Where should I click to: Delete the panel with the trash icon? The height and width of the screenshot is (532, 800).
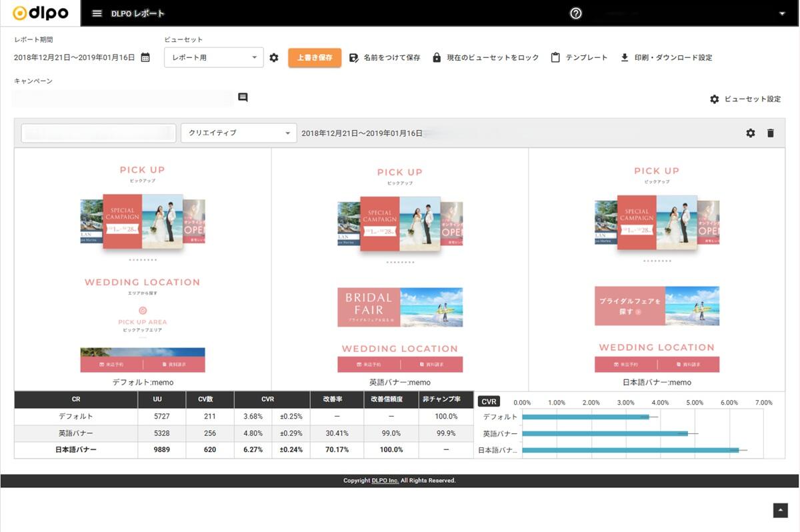(x=771, y=133)
